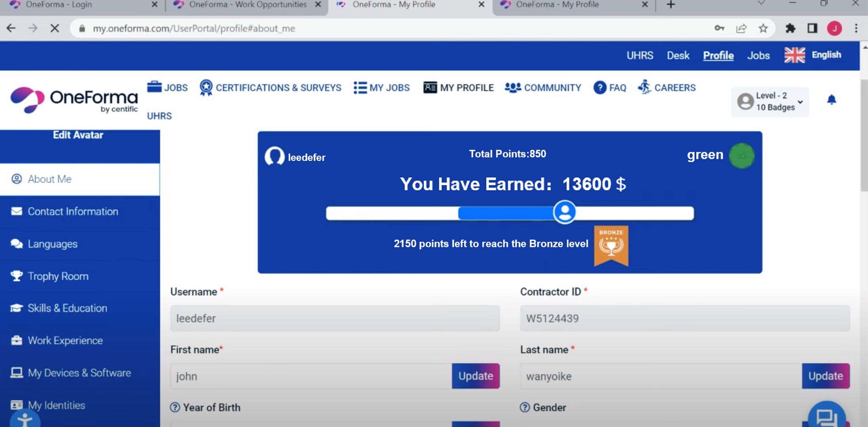Open Chrome profile avatar J
The height and width of the screenshot is (427, 868).
(x=834, y=28)
